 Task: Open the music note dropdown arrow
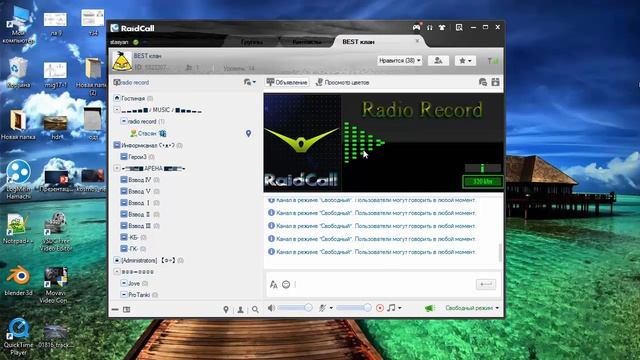tap(400, 308)
